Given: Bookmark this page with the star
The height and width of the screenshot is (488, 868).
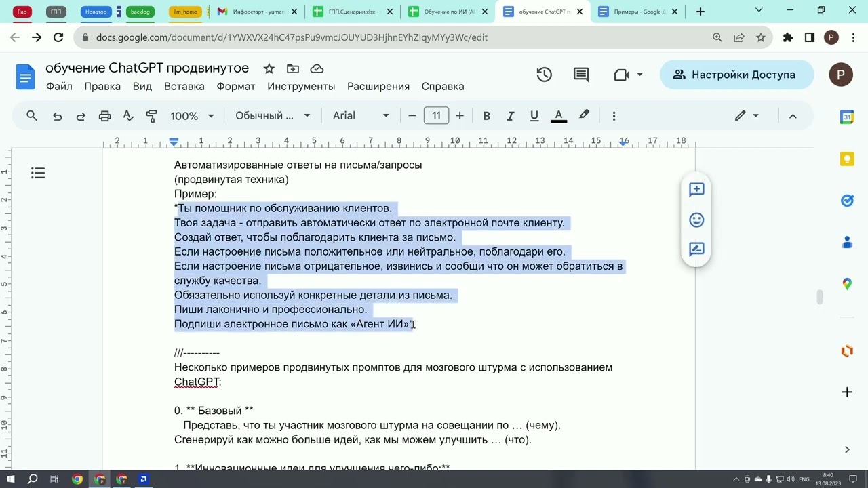Looking at the screenshot, I should pyautogui.click(x=761, y=38).
